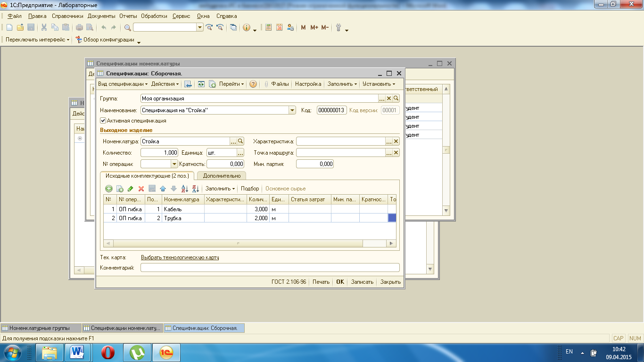This screenshot has height=362, width=644.
Task: Open the Действия dropdown menu
Action: tap(165, 84)
